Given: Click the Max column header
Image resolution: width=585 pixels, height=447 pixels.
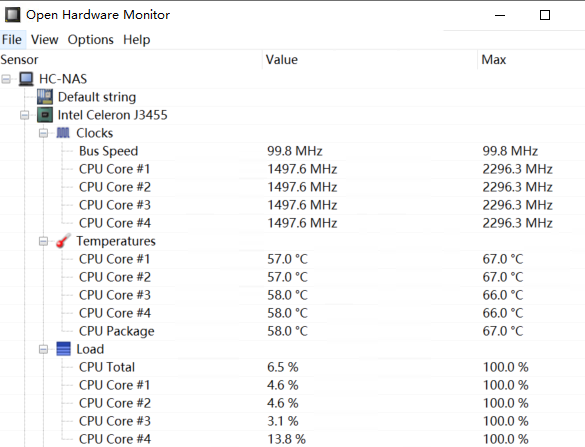Looking at the screenshot, I should click(x=531, y=60).
